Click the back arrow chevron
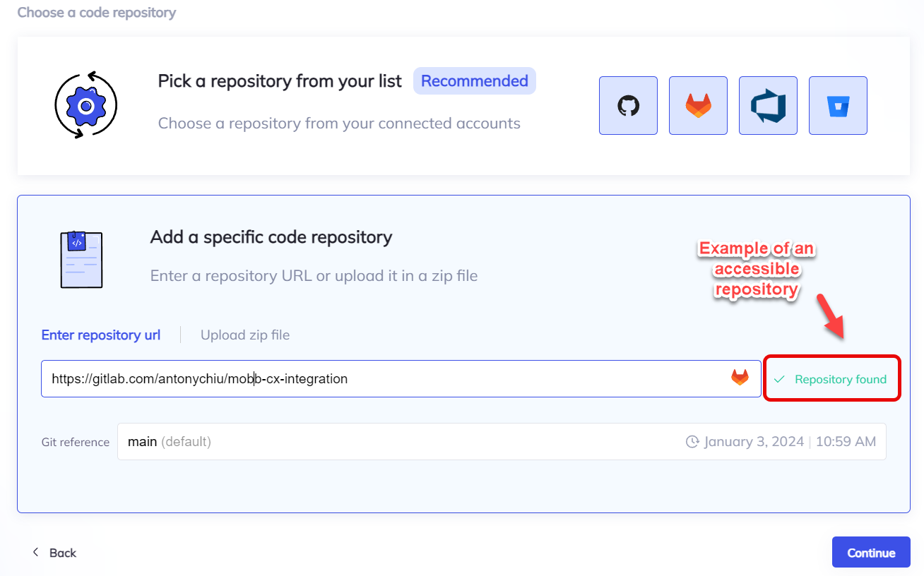Viewport: 924px width, 576px height. point(36,552)
